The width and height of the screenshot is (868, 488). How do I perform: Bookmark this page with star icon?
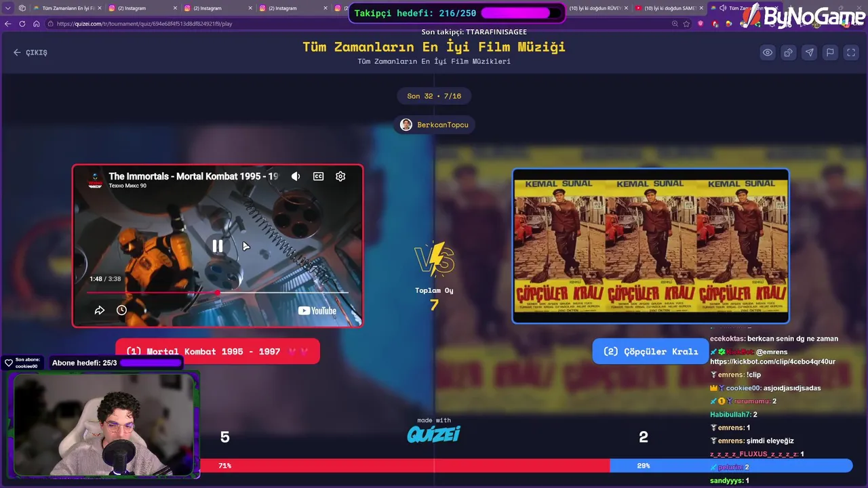(686, 24)
